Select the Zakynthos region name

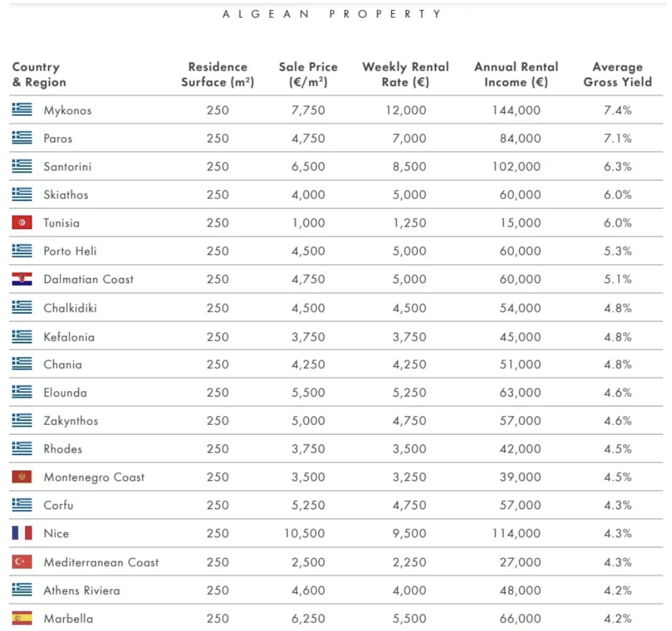70,421
